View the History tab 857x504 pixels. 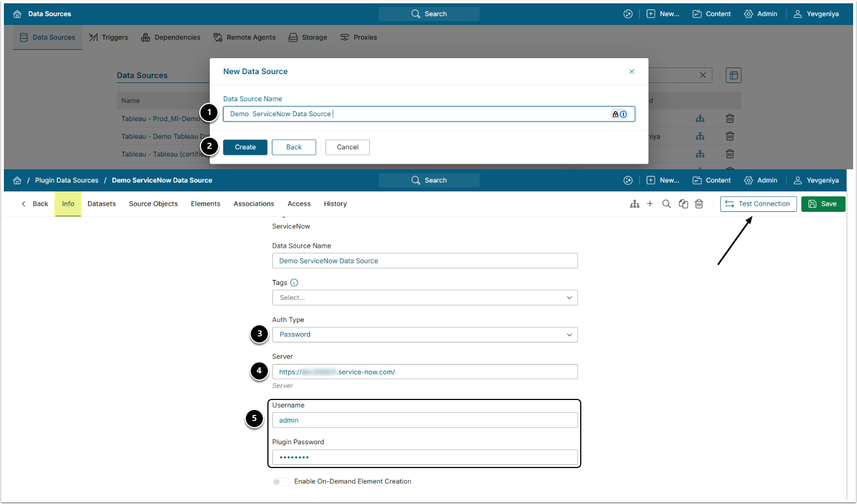coord(335,204)
